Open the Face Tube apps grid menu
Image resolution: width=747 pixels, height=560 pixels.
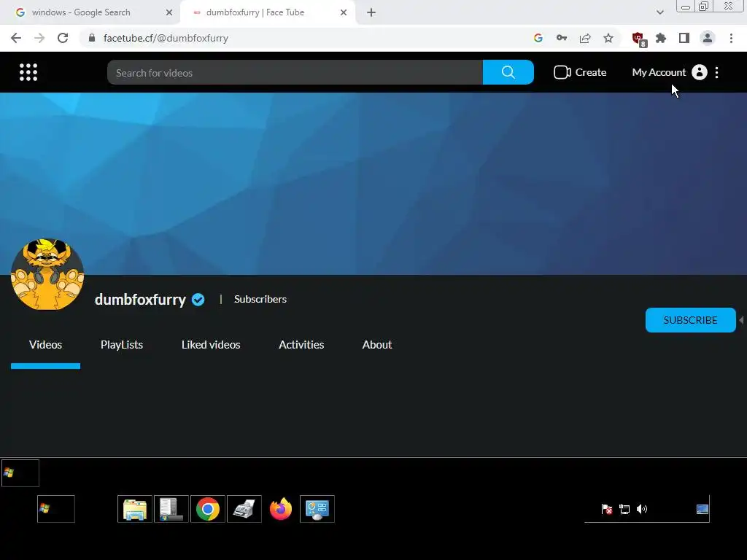click(28, 72)
